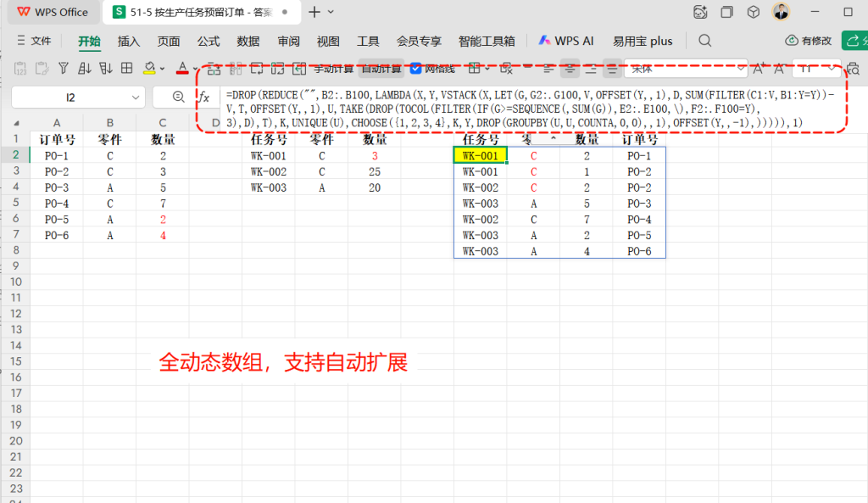Open the 智能工具箱 tab
The height and width of the screenshot is (503, 868).
pos(487,41)
